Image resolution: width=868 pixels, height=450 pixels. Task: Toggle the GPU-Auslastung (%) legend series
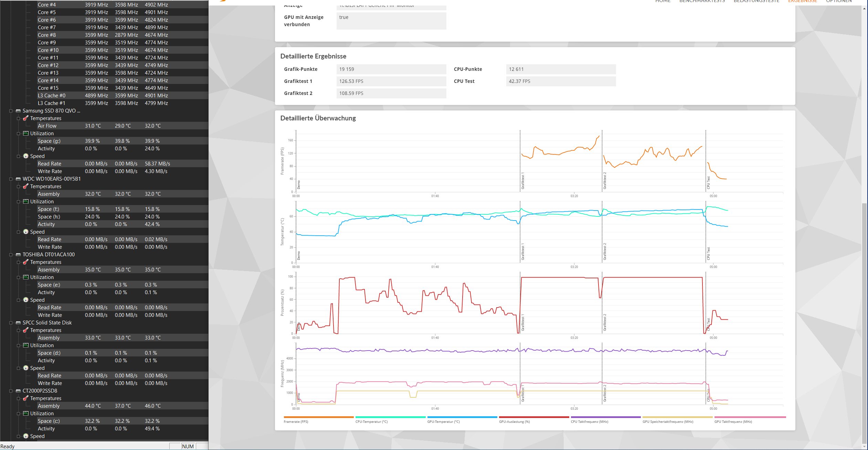(x=514, y=421)
